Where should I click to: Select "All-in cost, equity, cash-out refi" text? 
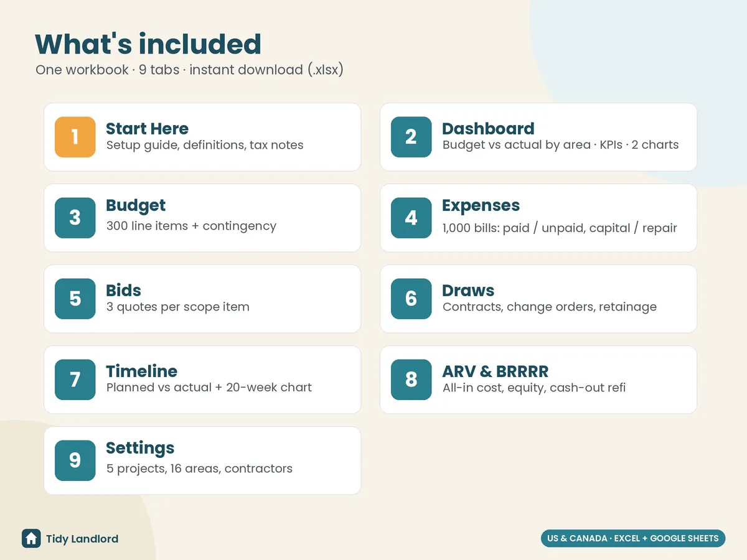click(534, 388)
